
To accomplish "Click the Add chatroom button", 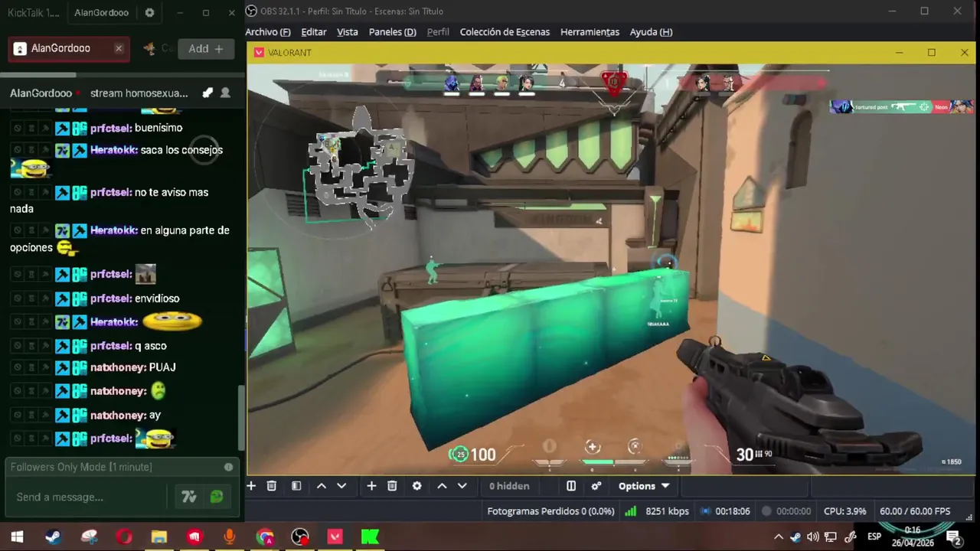I will pos(206,48).
